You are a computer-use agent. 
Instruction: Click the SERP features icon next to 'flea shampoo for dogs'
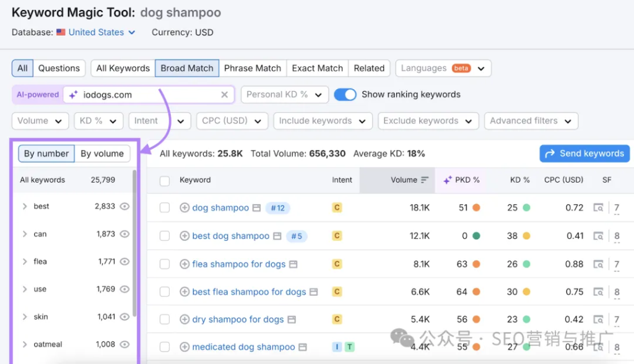tap(293, 264)
